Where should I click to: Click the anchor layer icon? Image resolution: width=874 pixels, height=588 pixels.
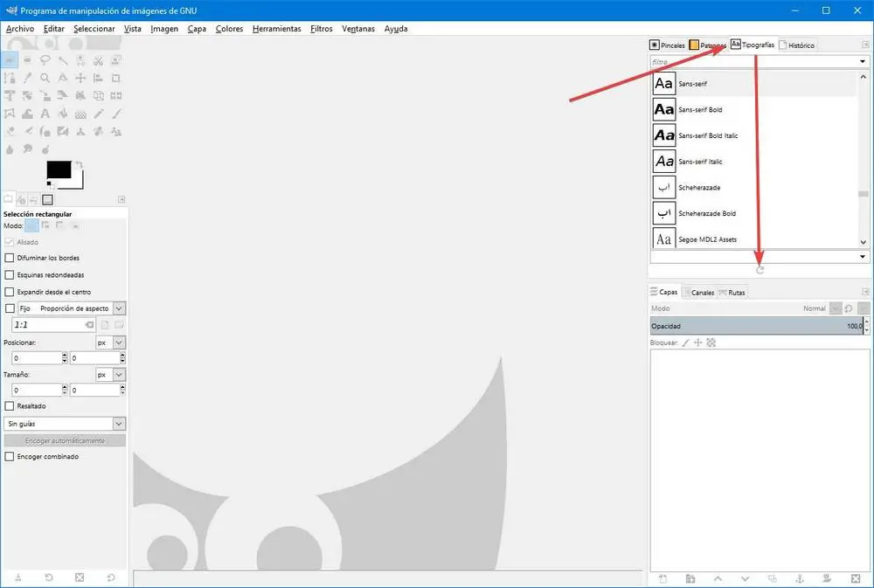800,579
